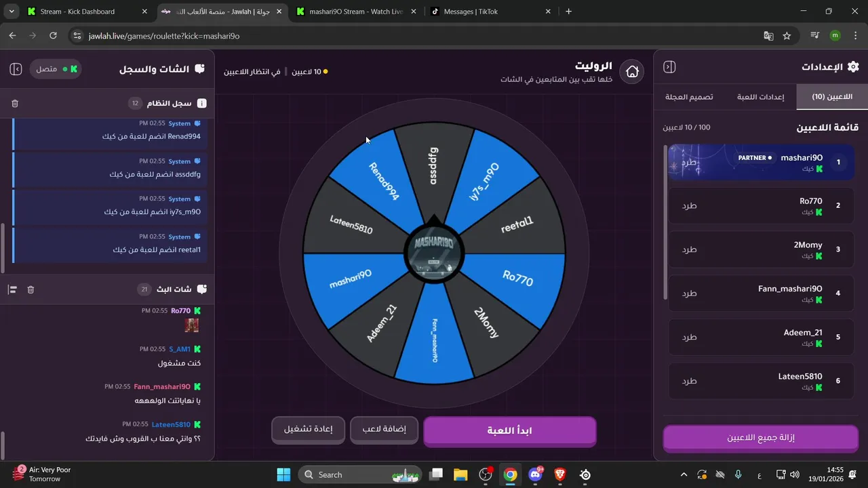This screenshot has height=488, width=868.
Task: Click the في انتظار اللاعبين status text
Action: (x=252, y=71)
